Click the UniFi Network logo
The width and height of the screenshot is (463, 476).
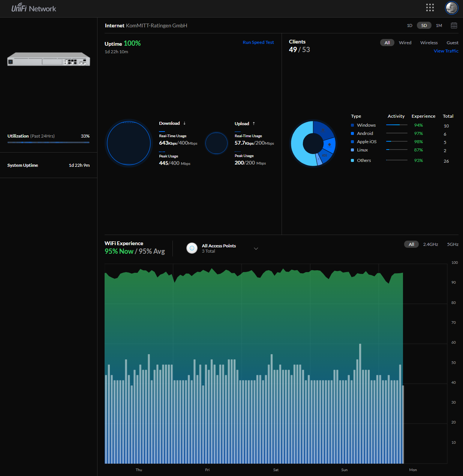click(x=34, y=8)
